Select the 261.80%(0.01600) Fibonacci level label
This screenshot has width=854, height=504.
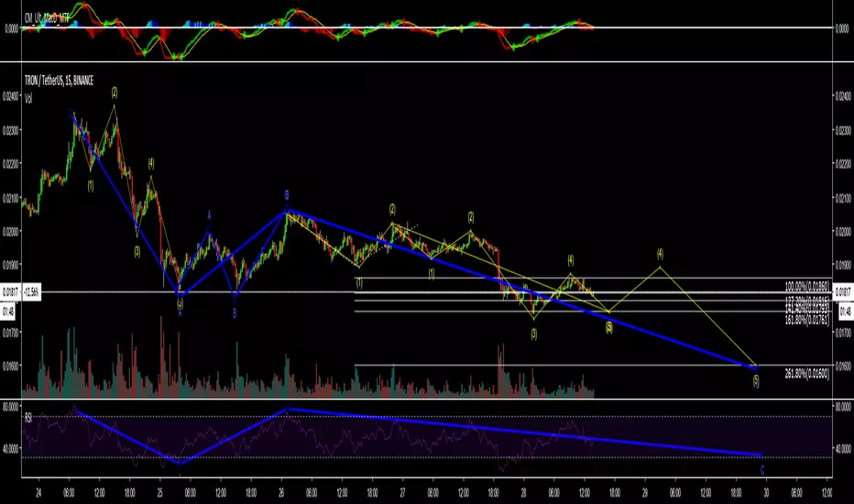click(x=807, y=374)
